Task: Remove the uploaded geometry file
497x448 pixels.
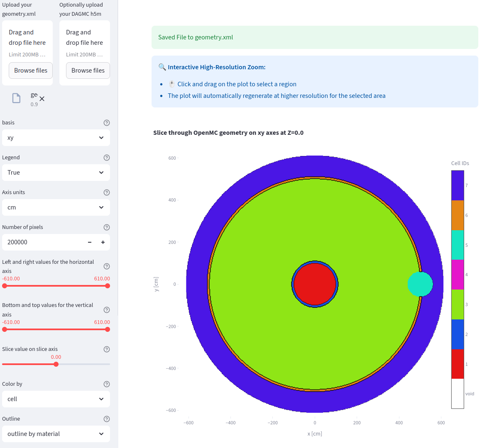Action: [42, 99]
